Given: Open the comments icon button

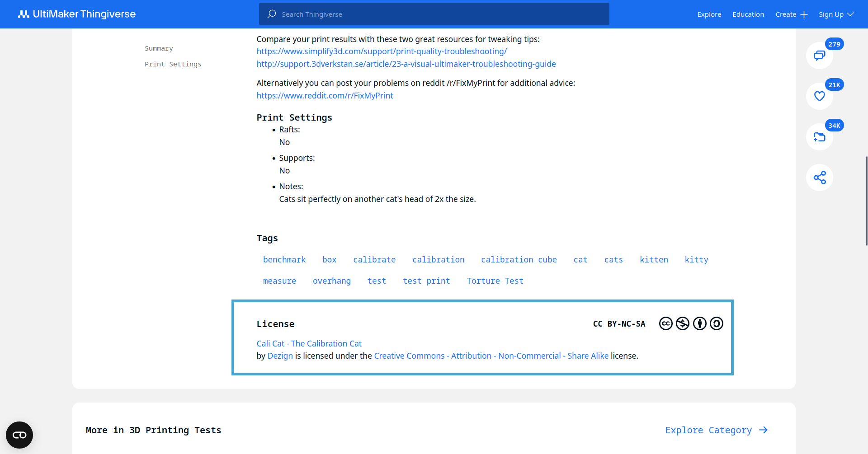Looking at the screenshot, I should click(819, 56).
